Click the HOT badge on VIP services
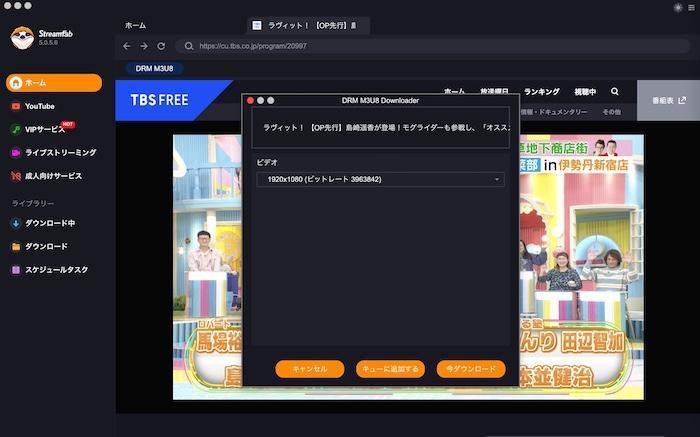 pyautogui.click(x=68, y=124)
